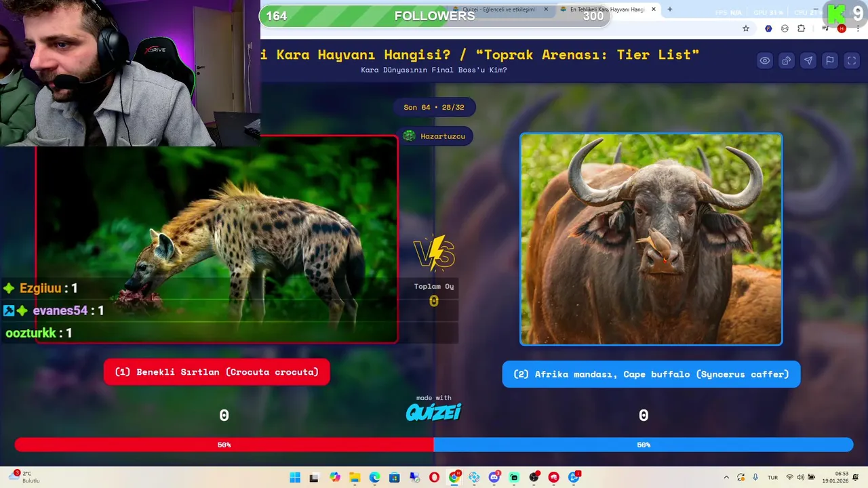
Task: Switch to Chrome on the taskbar
Action: click(454, 478)
